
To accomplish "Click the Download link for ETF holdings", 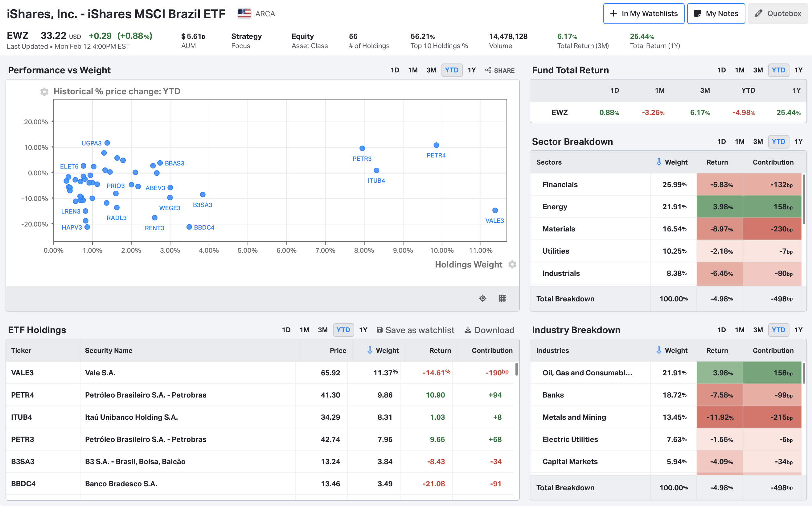I will [x=489, y=330].
